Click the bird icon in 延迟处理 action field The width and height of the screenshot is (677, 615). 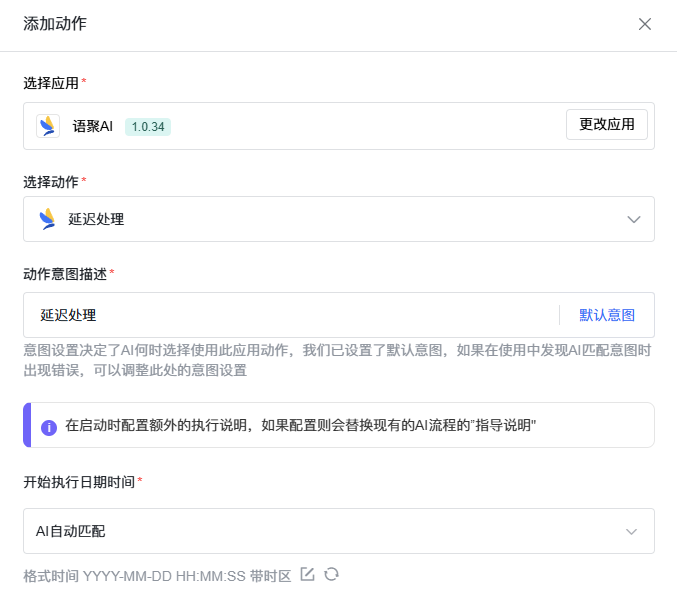click(47, 219)
